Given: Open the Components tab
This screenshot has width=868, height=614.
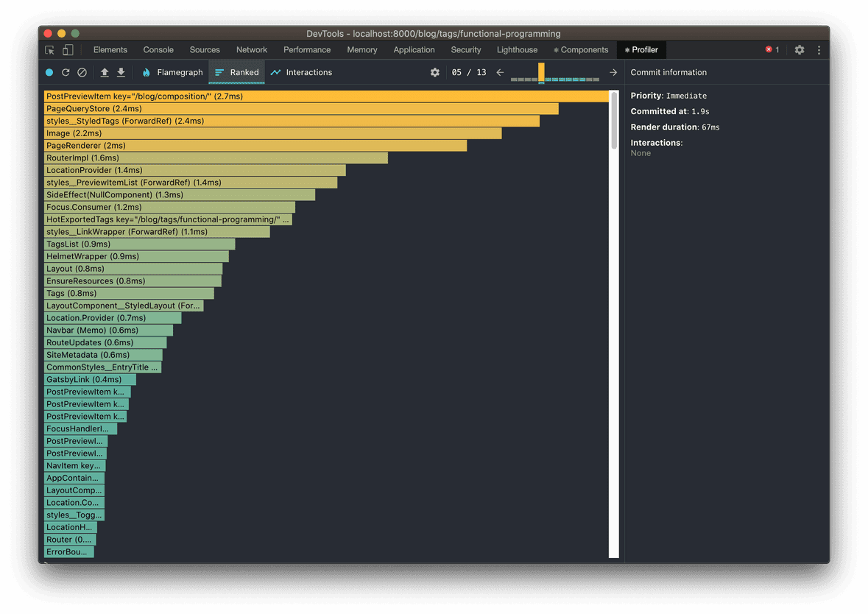Looking at the screenshot, I should (581, 49).
